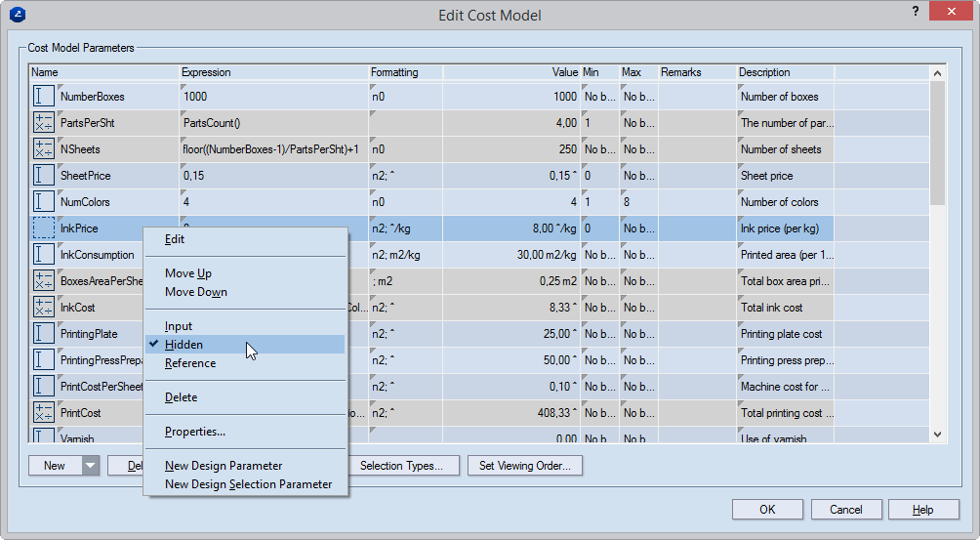
Task: Click the Selection Types... button
Action: [x=401, y=466]
